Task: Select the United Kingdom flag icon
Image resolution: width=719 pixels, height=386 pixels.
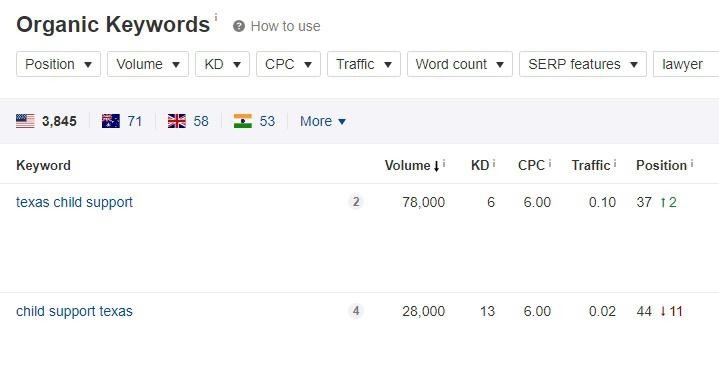Action: (x=177, y=121)
